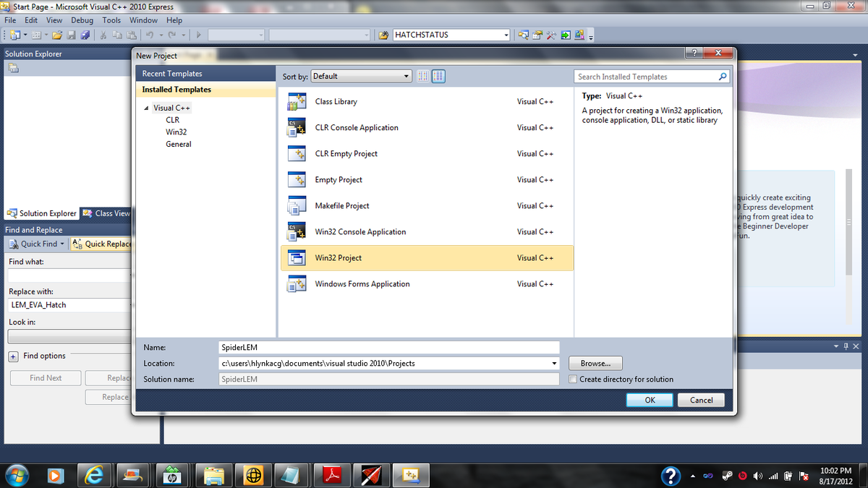Open the New Project toolbar dropdown arrow

(25, 35)
